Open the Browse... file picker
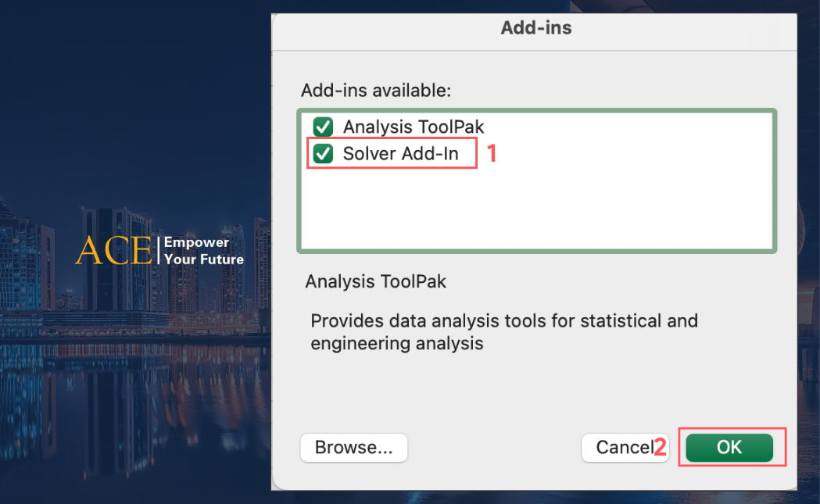The width and height of the screenshot is (820, 504). pyautogui.click(x=353, y=448)
